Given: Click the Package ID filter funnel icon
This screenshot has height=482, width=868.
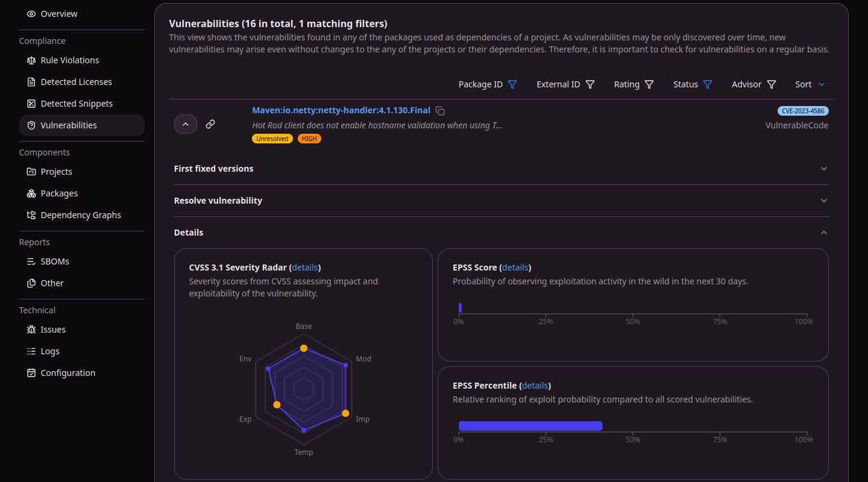Looking at the screenshot, I should coord(512,84).
